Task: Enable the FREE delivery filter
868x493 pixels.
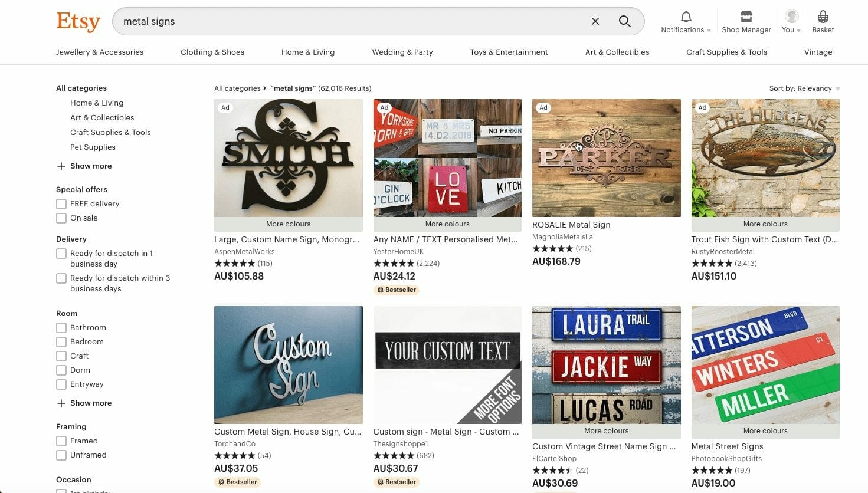Action: click(x=61, y=203)
